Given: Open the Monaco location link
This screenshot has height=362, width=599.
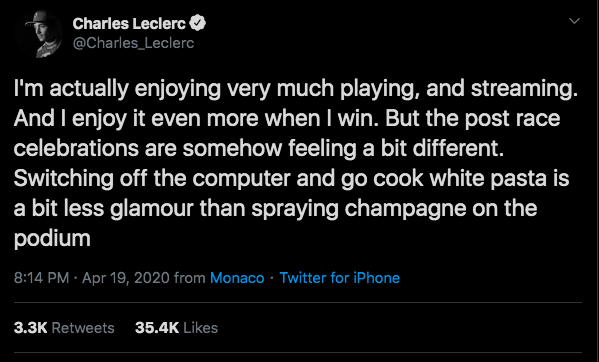Looking at the screenshot, I should [237, 278].
